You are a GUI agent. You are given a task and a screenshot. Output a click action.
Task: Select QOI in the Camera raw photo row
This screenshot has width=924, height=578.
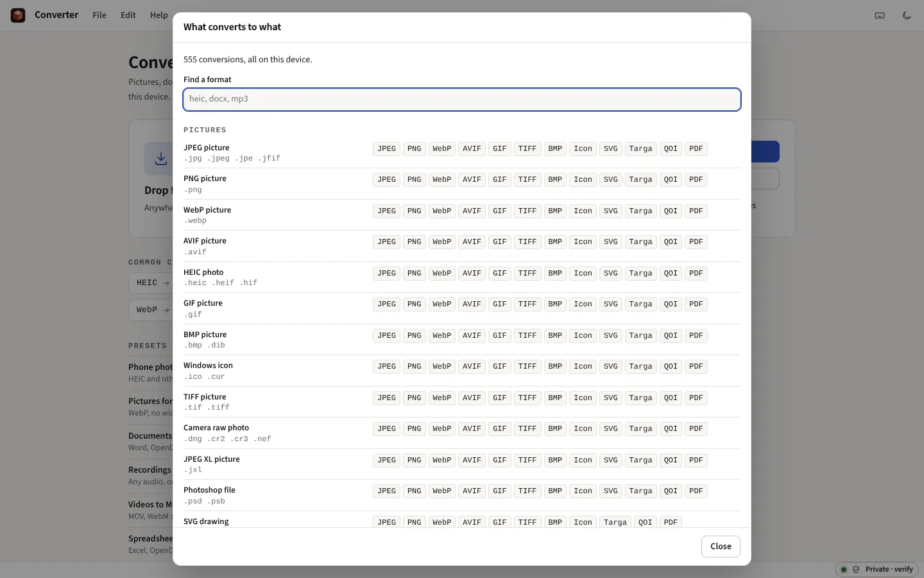click(x=671, y=428)
